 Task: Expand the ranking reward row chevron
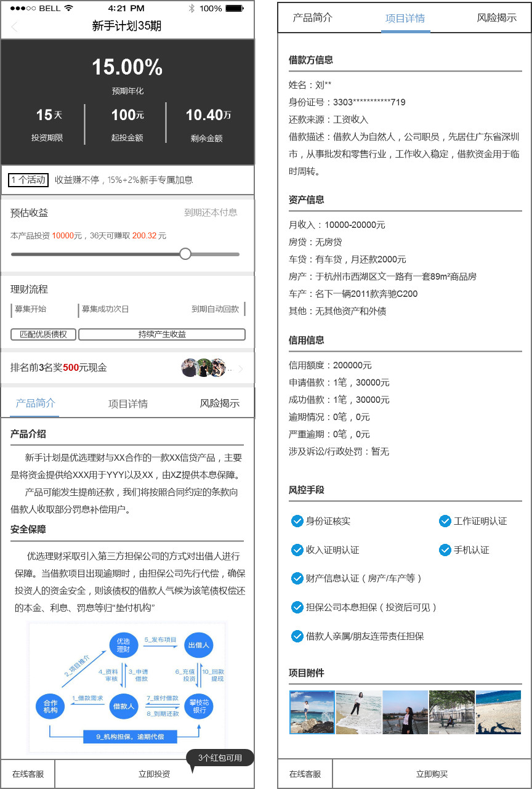(x=241, y=369)
